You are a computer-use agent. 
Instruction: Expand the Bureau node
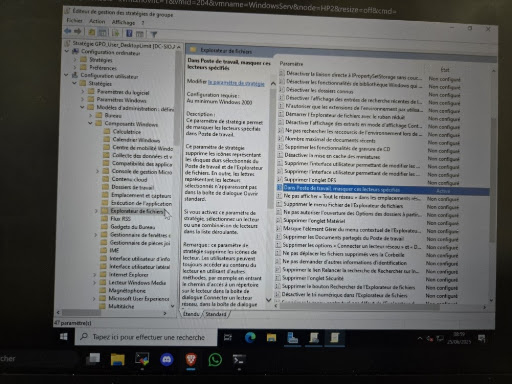coord(90,115)
